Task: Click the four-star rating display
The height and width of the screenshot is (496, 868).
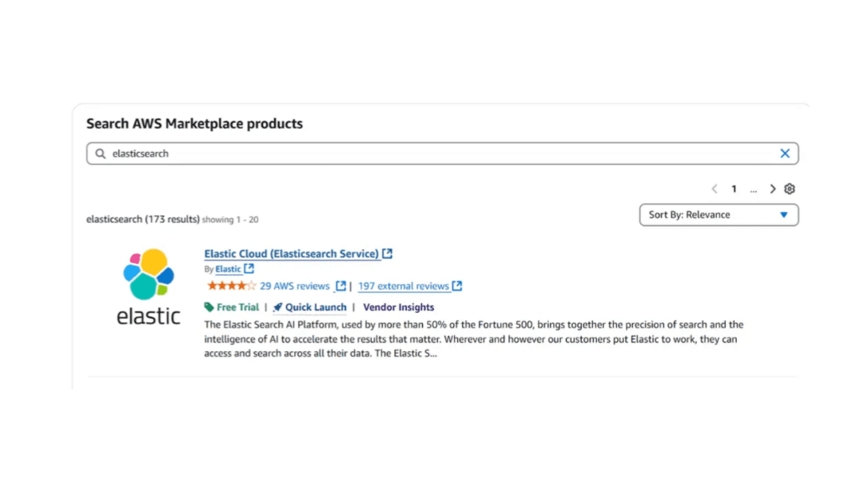Action: point(232,286)
